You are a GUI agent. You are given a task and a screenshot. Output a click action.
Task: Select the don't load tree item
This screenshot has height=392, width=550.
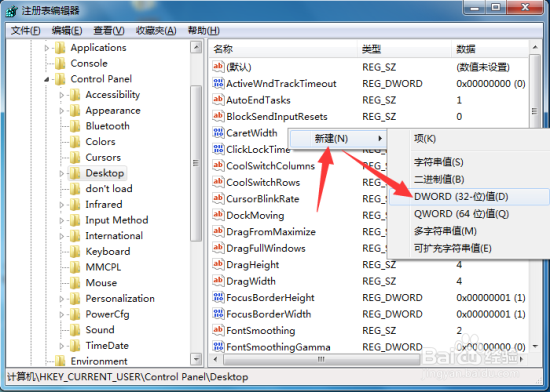(109, 189)
